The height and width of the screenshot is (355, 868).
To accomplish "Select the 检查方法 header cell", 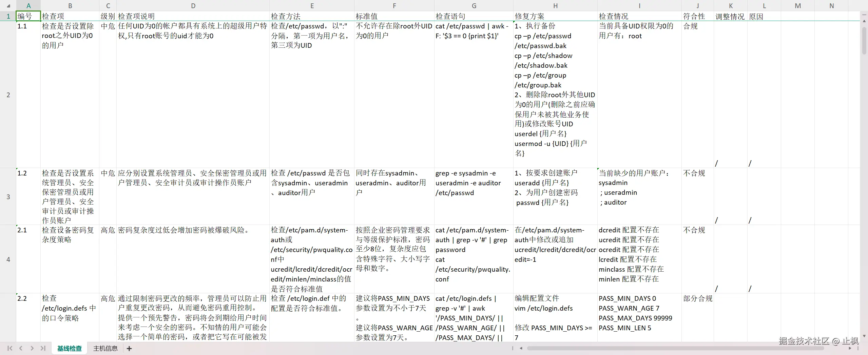I will [x=312, y=16].
